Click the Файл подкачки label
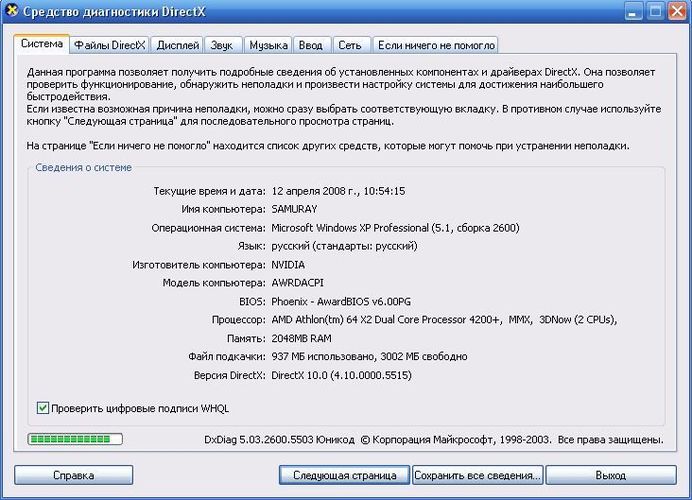Viewport: 692px width, 500px height. click(x=227, y=356)
